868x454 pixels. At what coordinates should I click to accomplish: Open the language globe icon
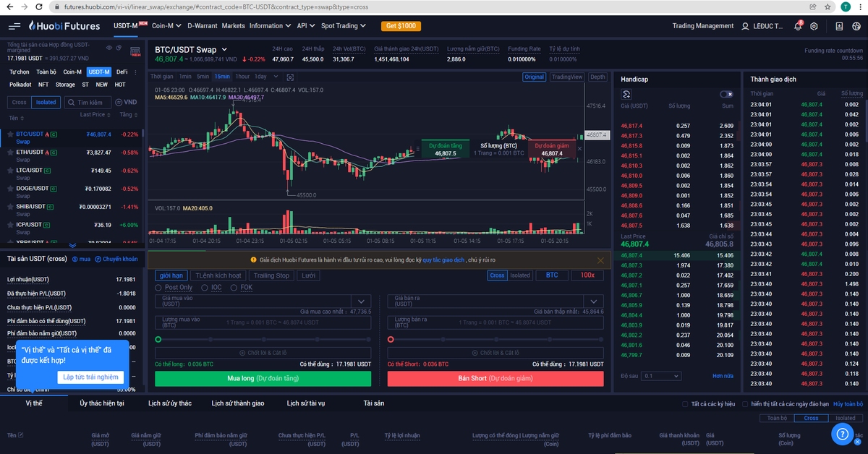[855, 26]
